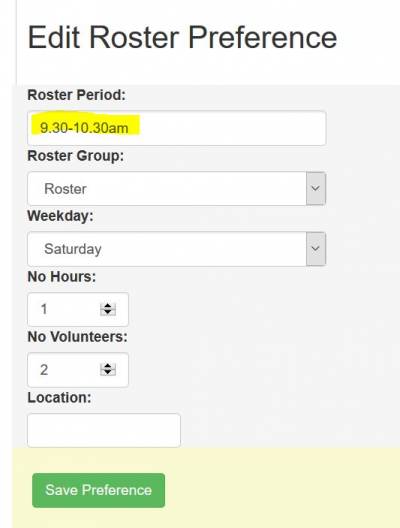Increase No Volunteers with the up arrow
Viewport: 400px width, 528px height.
108,366
